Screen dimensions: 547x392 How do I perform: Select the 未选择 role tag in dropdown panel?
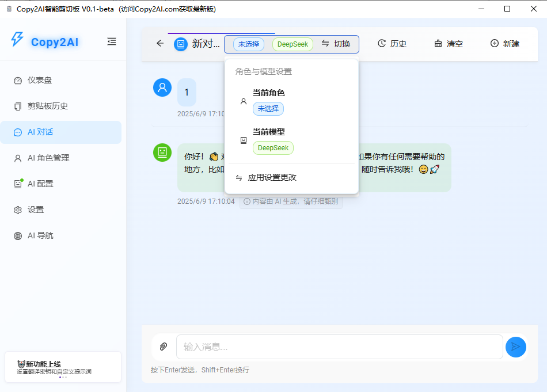268,109
